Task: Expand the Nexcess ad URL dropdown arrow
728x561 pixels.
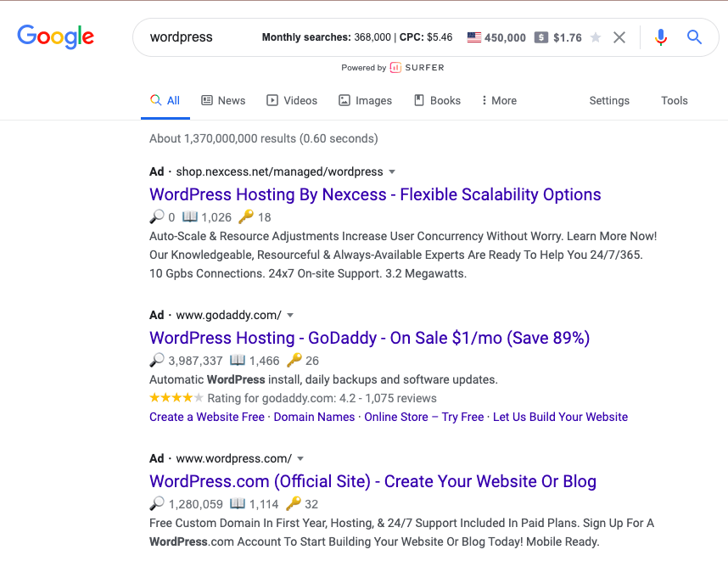Action: (392, 171)
